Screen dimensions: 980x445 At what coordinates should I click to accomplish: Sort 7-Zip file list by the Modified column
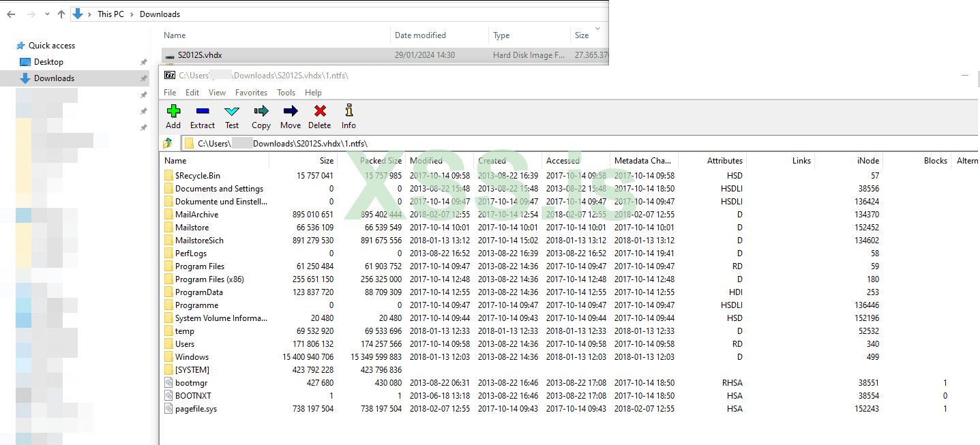pyautogui.click(x=426, y=160)
